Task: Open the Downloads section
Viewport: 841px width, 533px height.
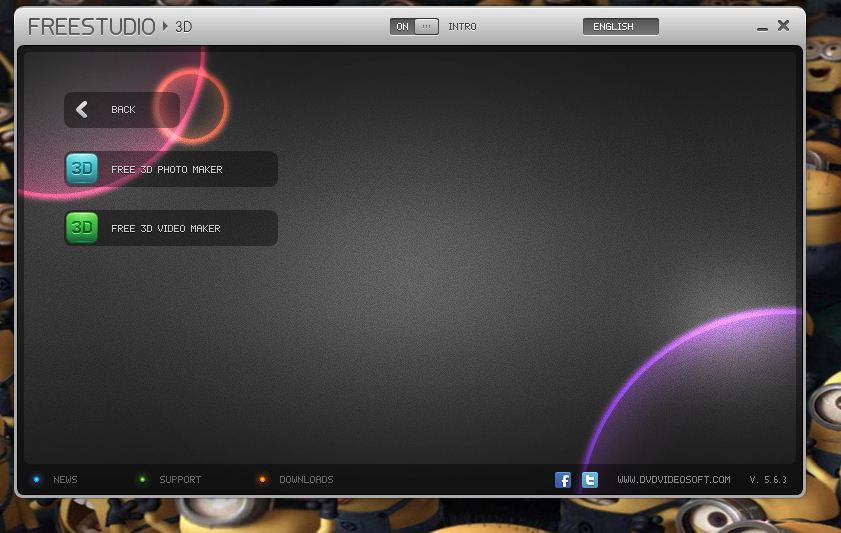Action: coord(306,479)
